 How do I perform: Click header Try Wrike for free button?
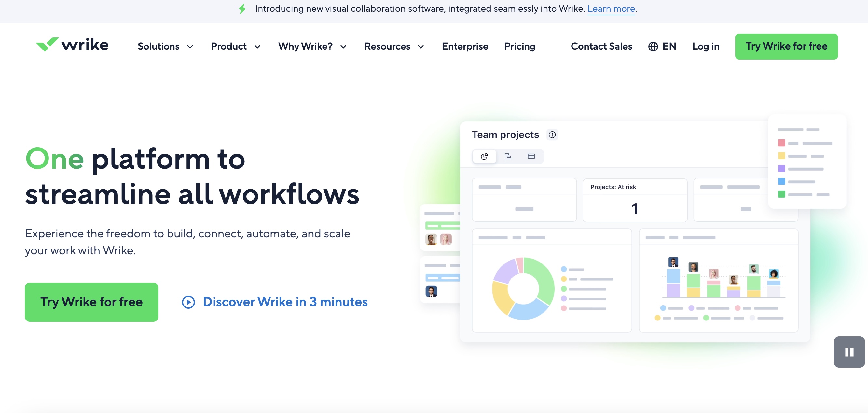point(786,47)
